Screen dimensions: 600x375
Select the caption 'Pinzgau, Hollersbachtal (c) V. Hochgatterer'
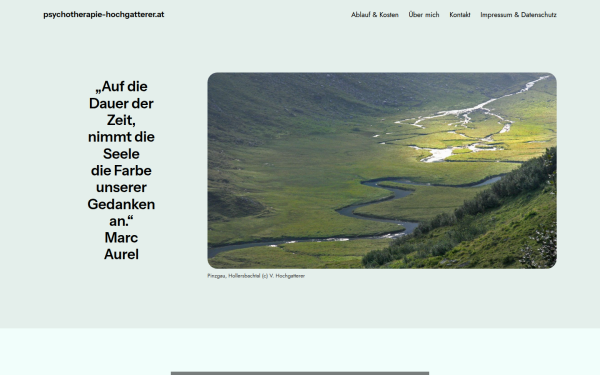pos(256,276)
